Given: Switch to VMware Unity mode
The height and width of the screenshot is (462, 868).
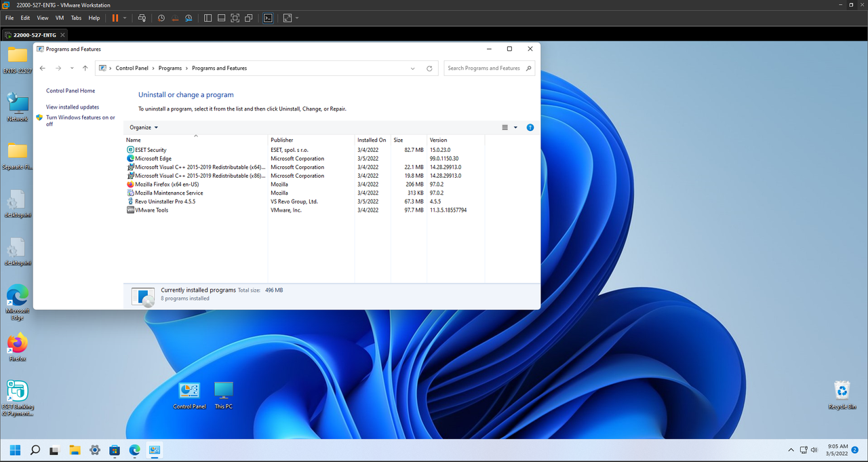Looking at the screenshot, I should click(x=249, y=18).
